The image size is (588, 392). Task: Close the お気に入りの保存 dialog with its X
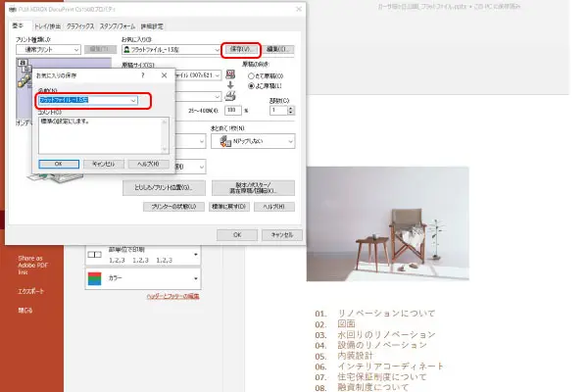coord(164,75)
